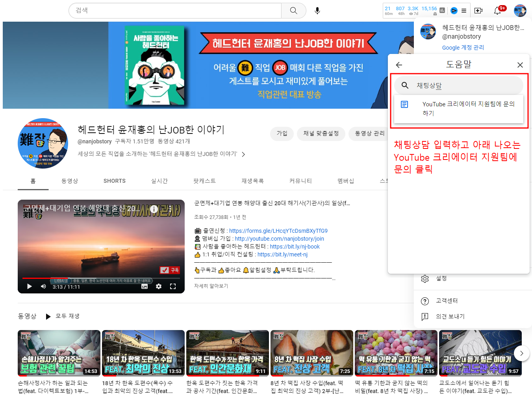This screenshot has width=532, height=397.
Task: Open the 커뮤니티 tab
Action: point(300,181)
